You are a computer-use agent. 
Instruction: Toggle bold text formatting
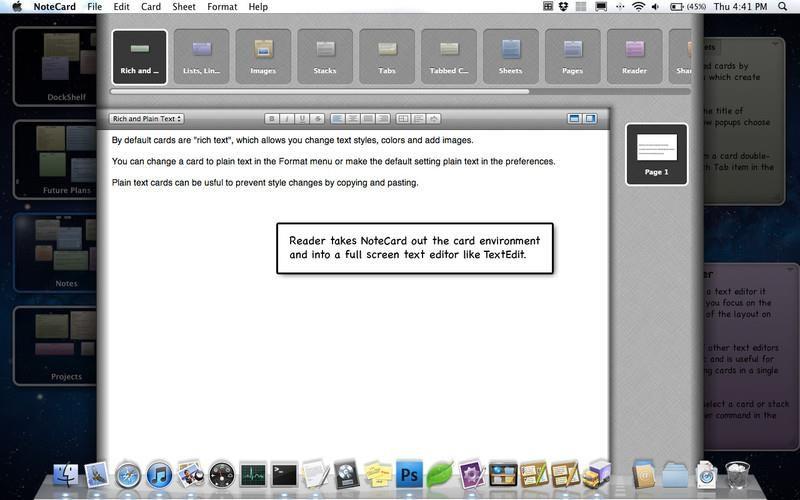point(271,119)
